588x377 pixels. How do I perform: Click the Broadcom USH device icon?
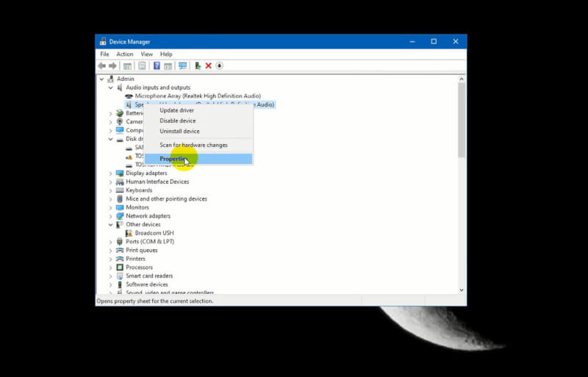pyautogui.click(x=129, y=233)
